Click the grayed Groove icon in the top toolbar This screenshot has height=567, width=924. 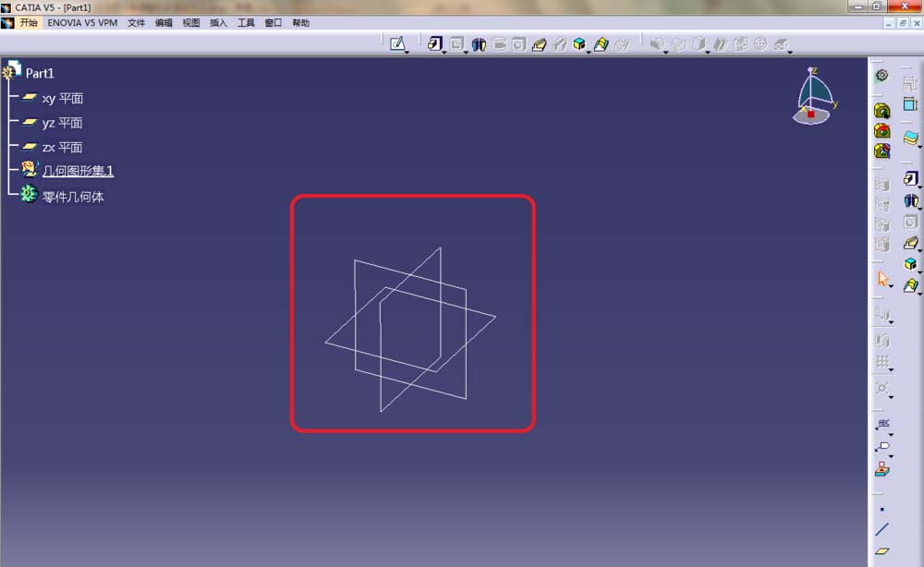click(x=499, y=44)
